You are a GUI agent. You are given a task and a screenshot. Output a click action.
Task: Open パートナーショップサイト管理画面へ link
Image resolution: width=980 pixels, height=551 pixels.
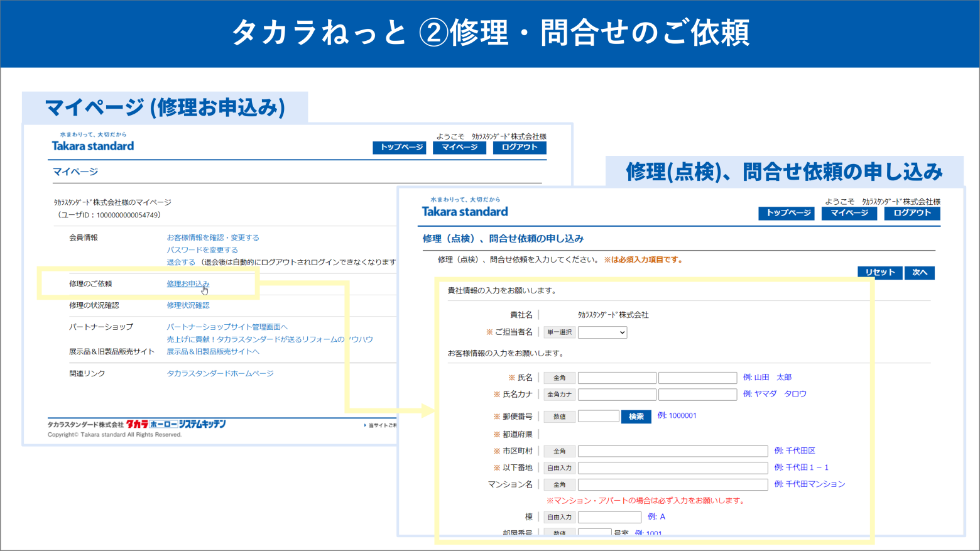pyautogui.click(x=227, y=327)
